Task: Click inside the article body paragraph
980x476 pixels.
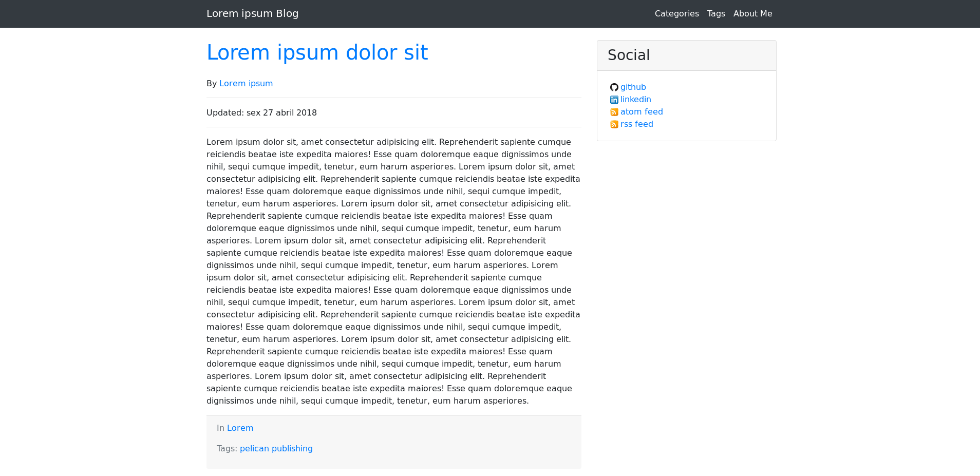Action: tap(393, 271)
